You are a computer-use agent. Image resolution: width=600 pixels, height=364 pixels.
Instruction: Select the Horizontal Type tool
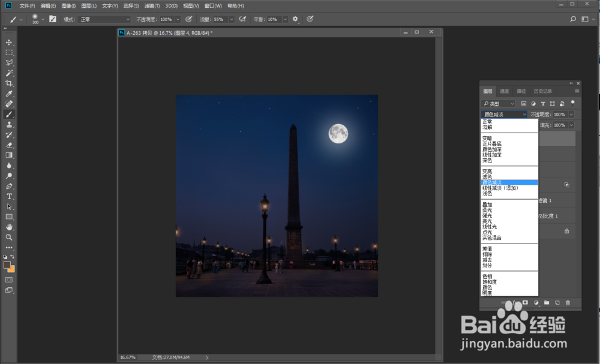9,196
